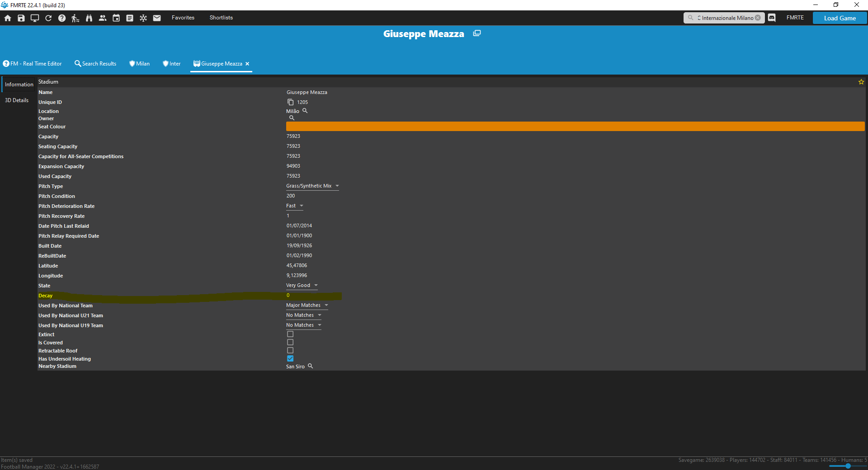Switch to the Milan tab

[139, 64]
